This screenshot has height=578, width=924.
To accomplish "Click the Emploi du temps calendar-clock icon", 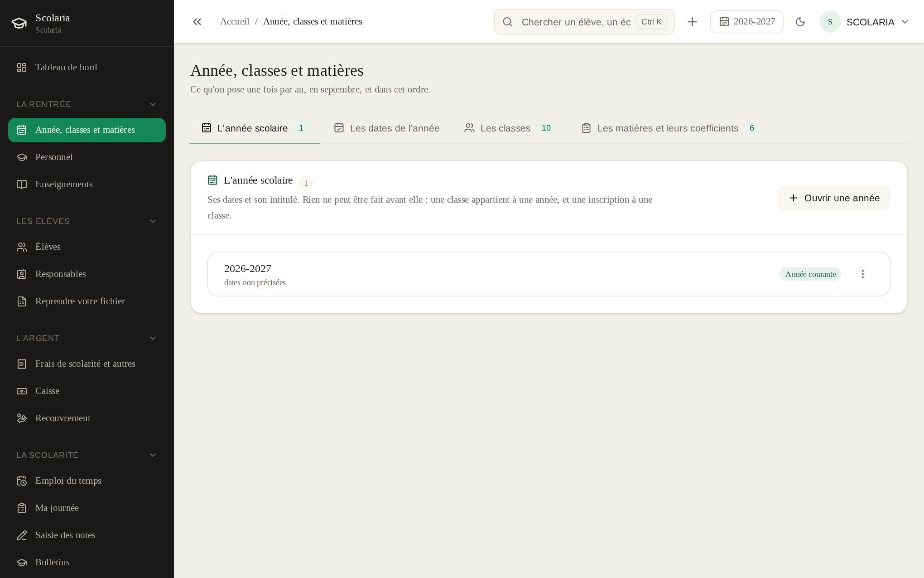I will (22, 481).
